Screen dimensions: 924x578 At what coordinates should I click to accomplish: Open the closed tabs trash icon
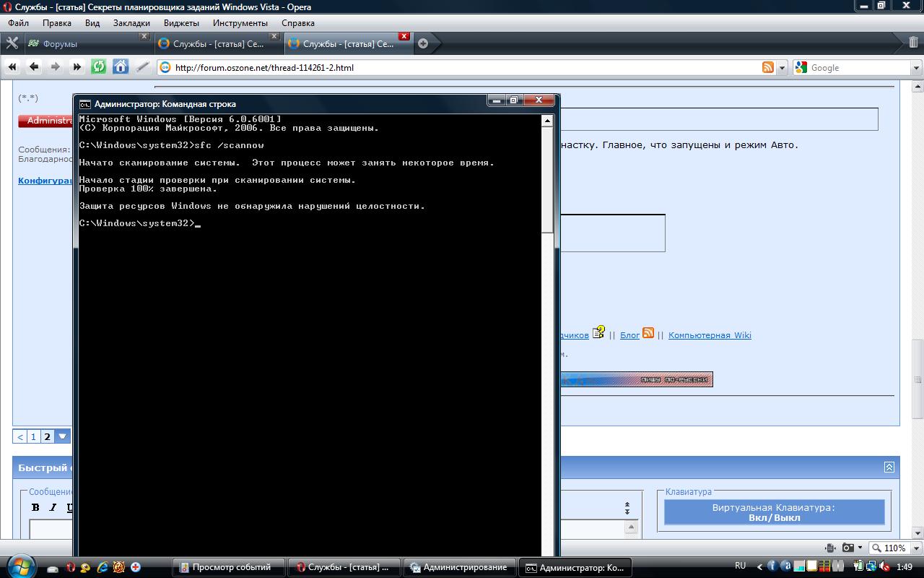coord(913,43)
